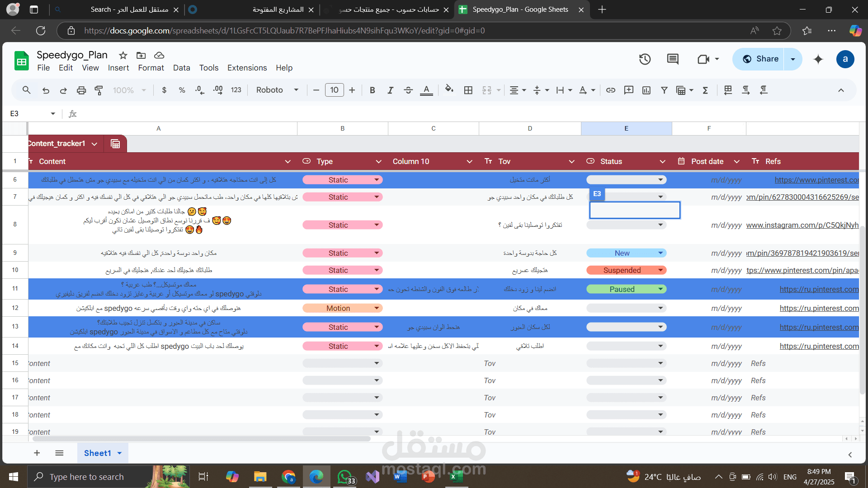
Task: Star the Speedygo_Plan document
Action: click(x=123, y=55)
